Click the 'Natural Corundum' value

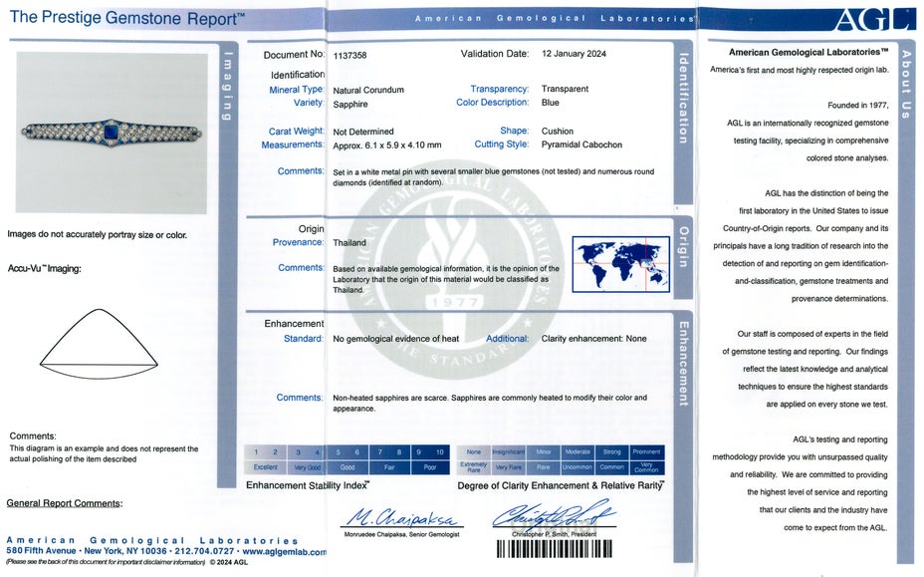tap(368, 91)
